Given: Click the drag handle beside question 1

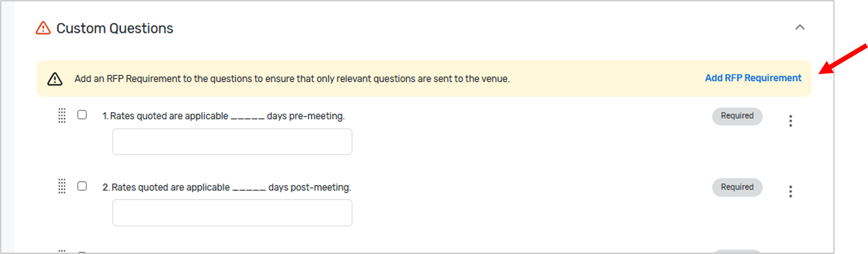Looking at the screenshot, I should click(62, 116).
